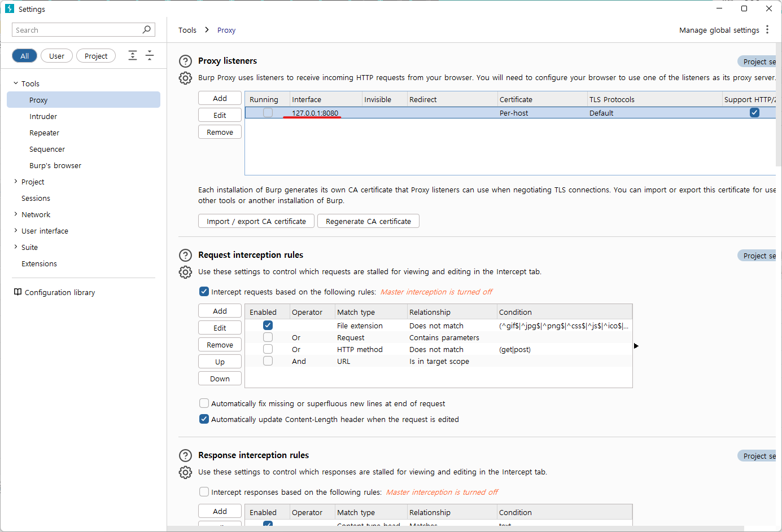Click Project settings pill in Request interception section
Screen dimensions: 782x532
[757, 256]
